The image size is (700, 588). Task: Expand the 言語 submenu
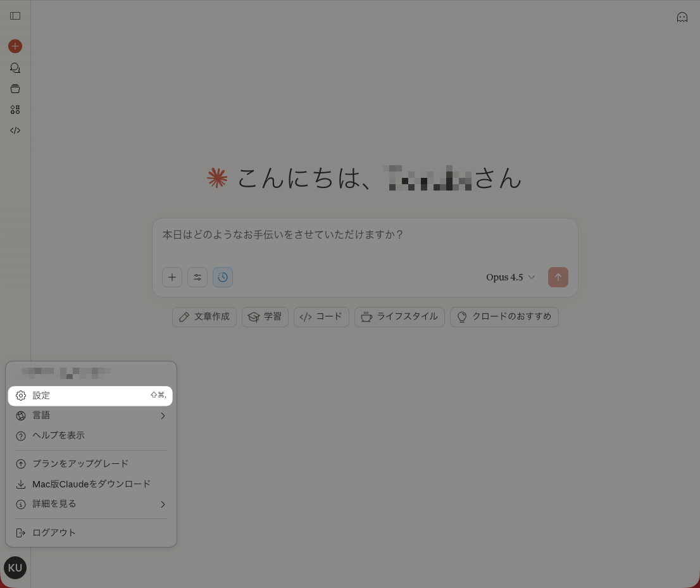(90, 416)
